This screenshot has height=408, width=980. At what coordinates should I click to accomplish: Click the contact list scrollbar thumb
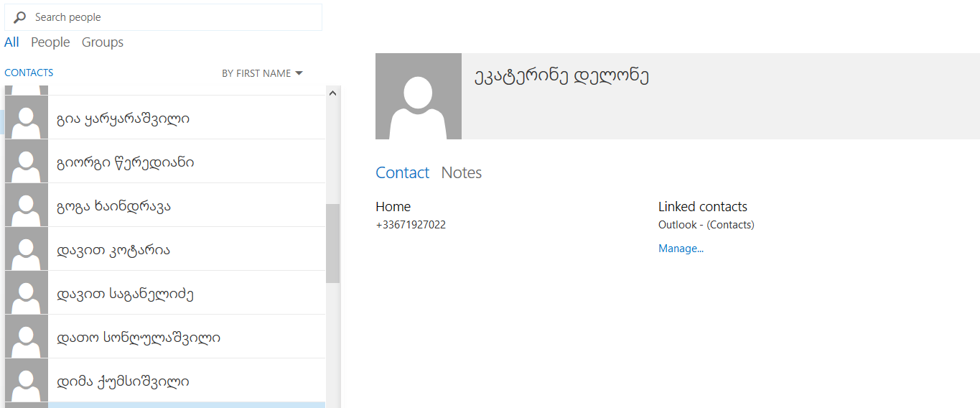tap(332, 243)
